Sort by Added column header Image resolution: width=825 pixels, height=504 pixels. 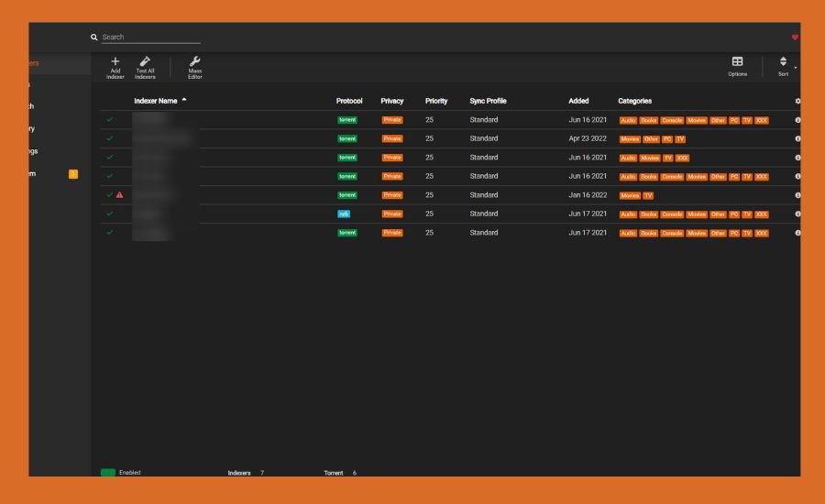pos(578,101)
